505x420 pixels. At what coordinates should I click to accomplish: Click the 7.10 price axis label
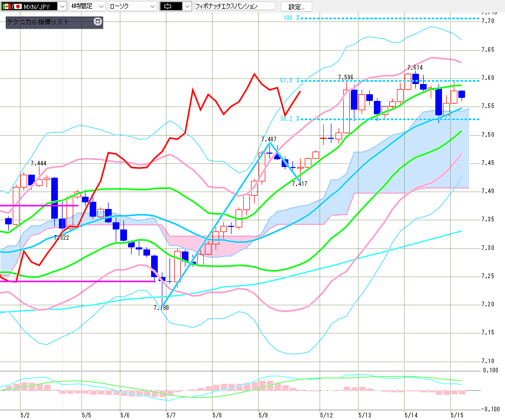coord(488,361)
